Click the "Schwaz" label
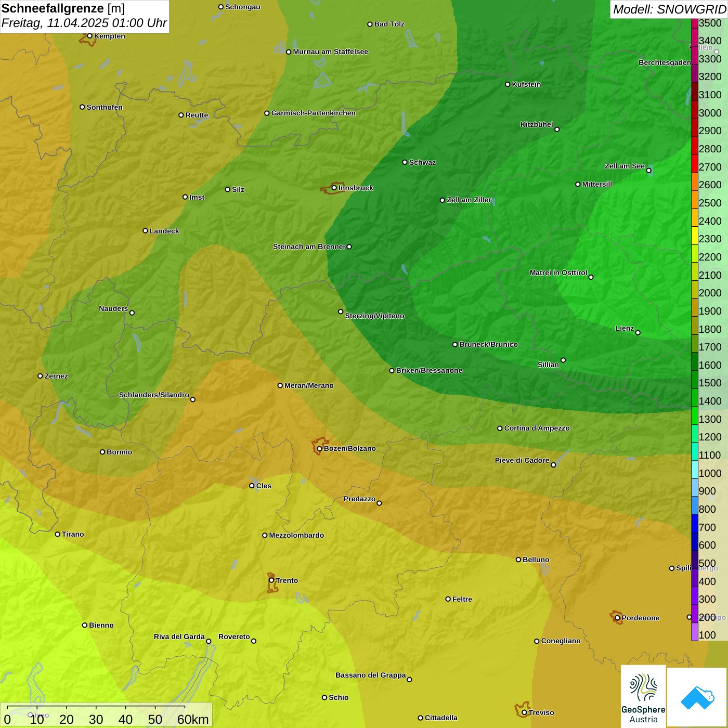This screenshot has width=728, height=728. click(422, 162)
